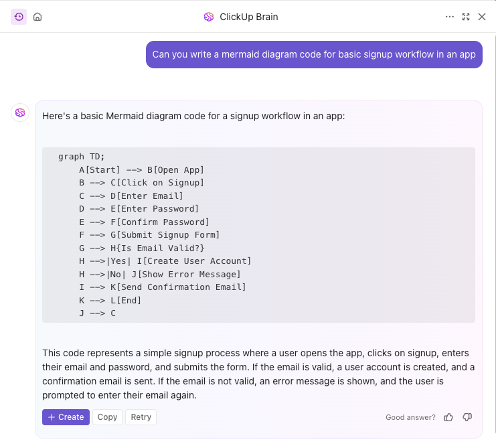
Task: Click the "Good answer?" label
Action: coord(410,417)
